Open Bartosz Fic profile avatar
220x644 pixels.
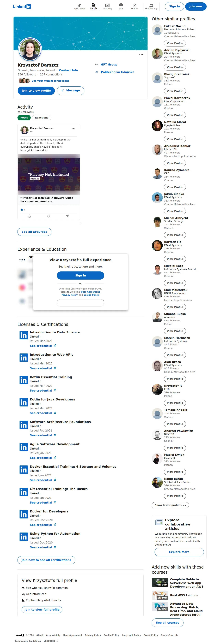pos(157,246)
